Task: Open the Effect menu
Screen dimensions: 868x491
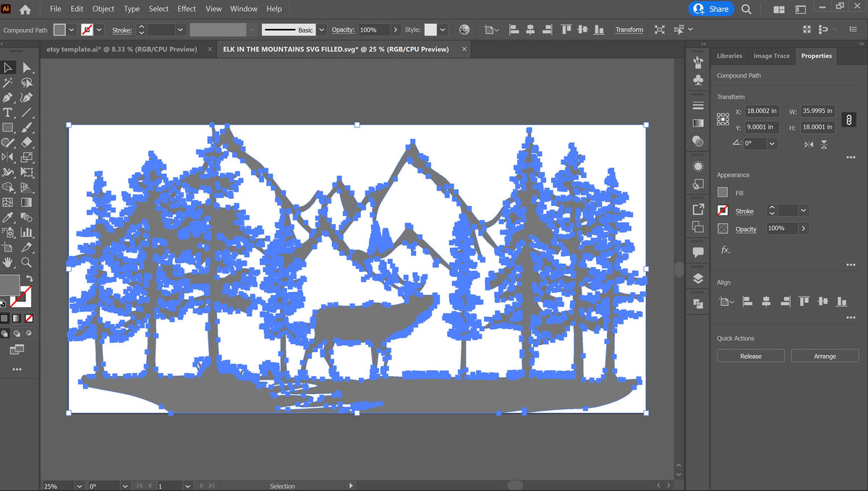Action: click(187, 9)
